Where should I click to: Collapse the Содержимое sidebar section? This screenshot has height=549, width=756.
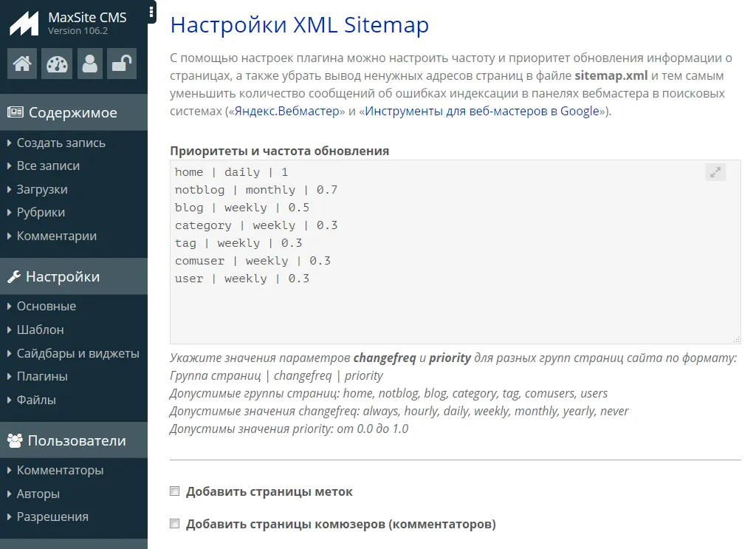click(72, 113)
